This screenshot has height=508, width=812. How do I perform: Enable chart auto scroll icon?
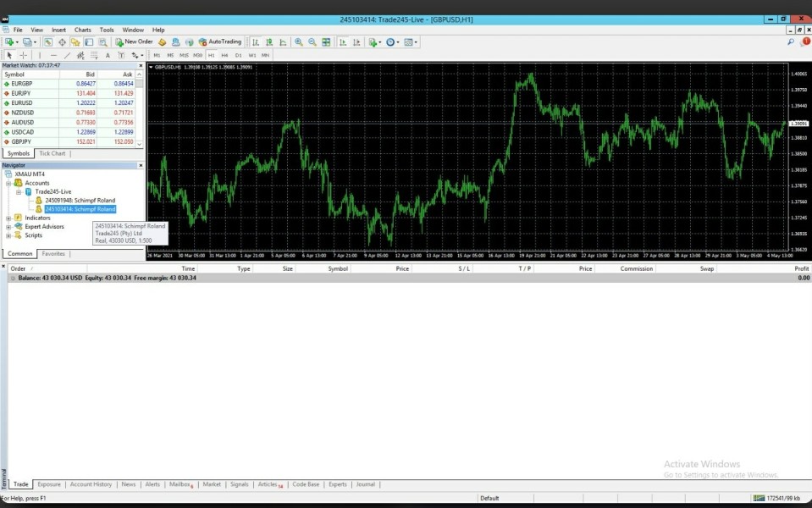coord(343,42)
